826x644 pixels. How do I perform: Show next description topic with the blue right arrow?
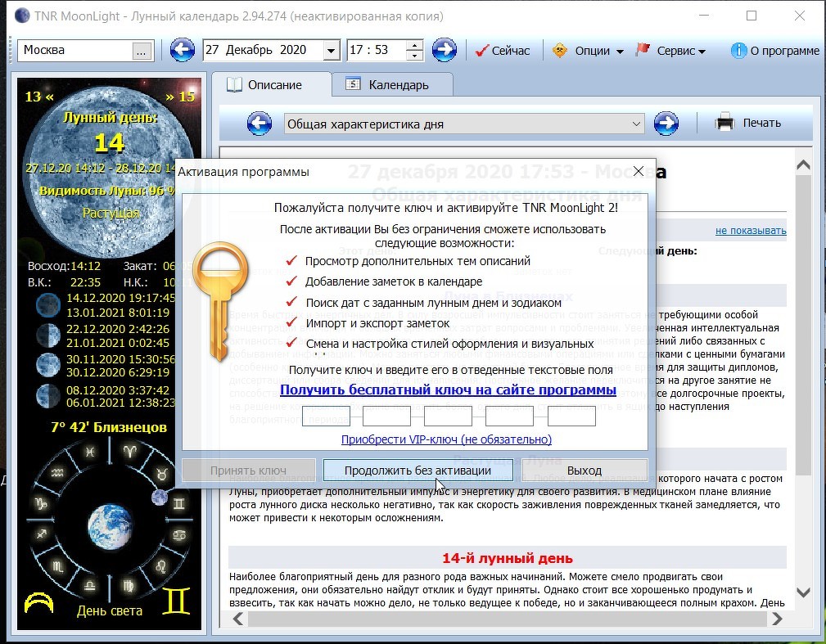click(x=666, y=124)
